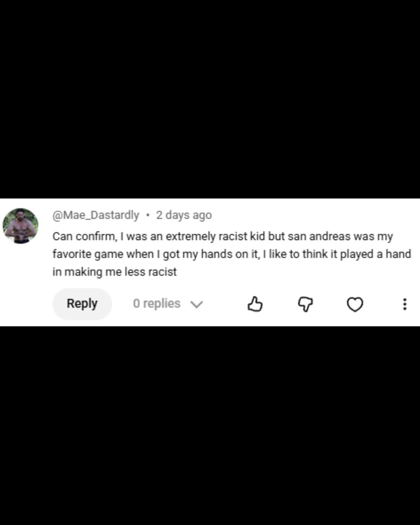This screenshot has width=420, height=525.
Task: Click the Reply button
Action: 82,304
